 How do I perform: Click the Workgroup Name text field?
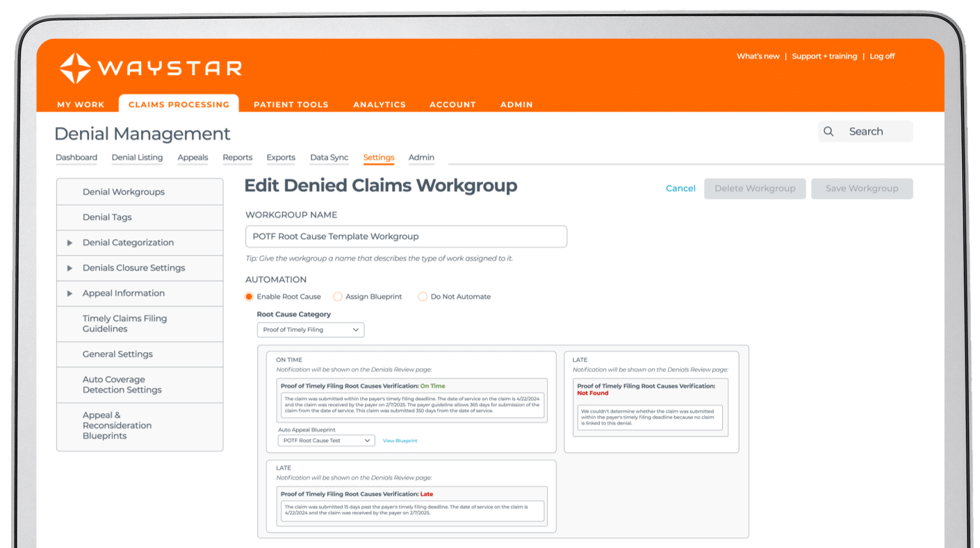point(406,236)
